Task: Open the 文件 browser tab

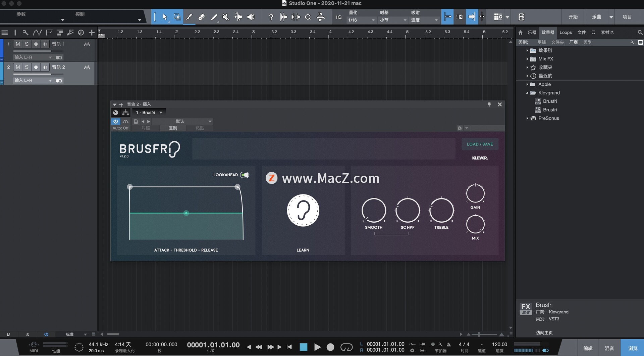Action: tap(581, 33)
